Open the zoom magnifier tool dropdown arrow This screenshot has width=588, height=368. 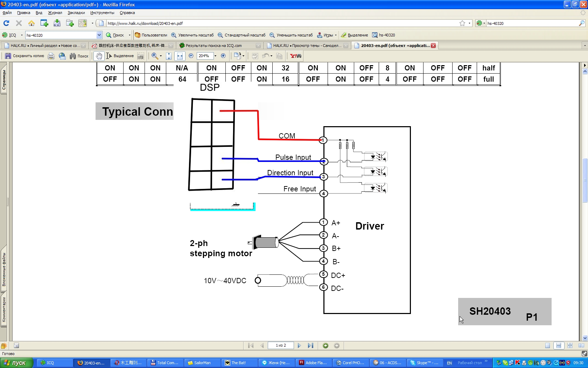pos(161,56)
